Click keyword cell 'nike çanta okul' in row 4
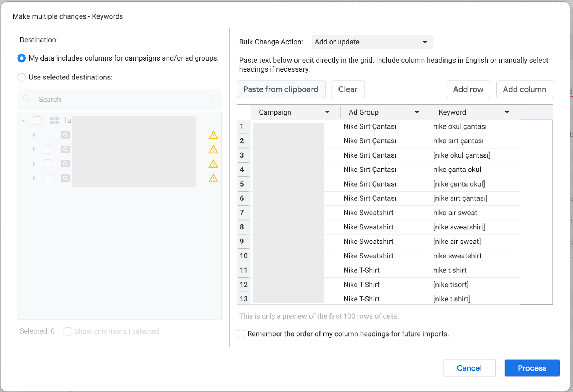The height and width of the screenshot is (392, 573). point(475,170)
